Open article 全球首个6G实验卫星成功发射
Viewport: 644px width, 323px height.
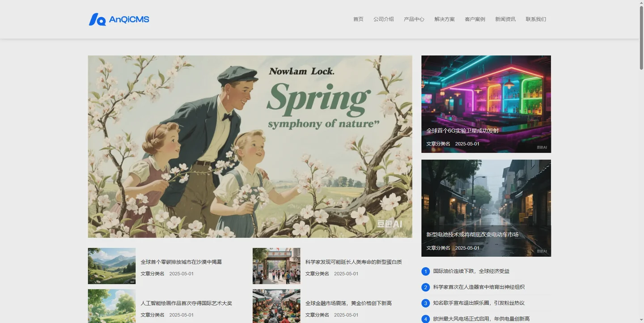pyautogui.click(x=462, y=131)
